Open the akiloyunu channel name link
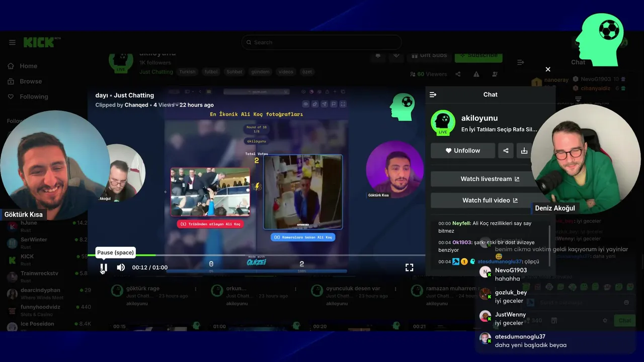Screen dimensions: 644x362 479,118
